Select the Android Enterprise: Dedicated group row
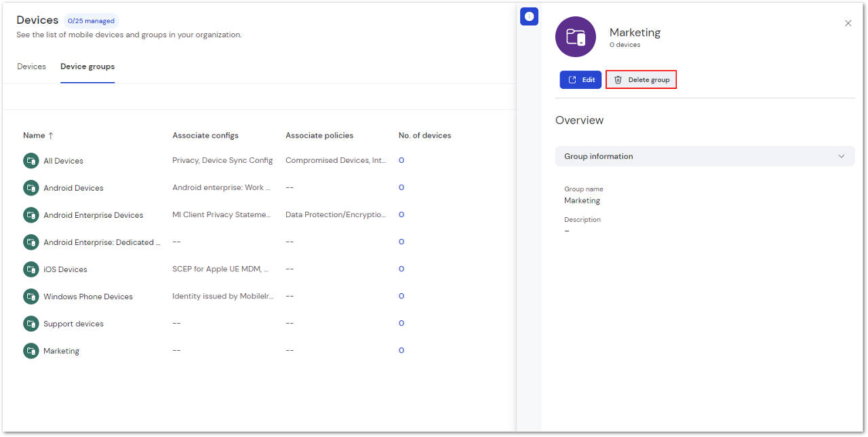Screen dimensions: 868x437 (x=102, y=242)
